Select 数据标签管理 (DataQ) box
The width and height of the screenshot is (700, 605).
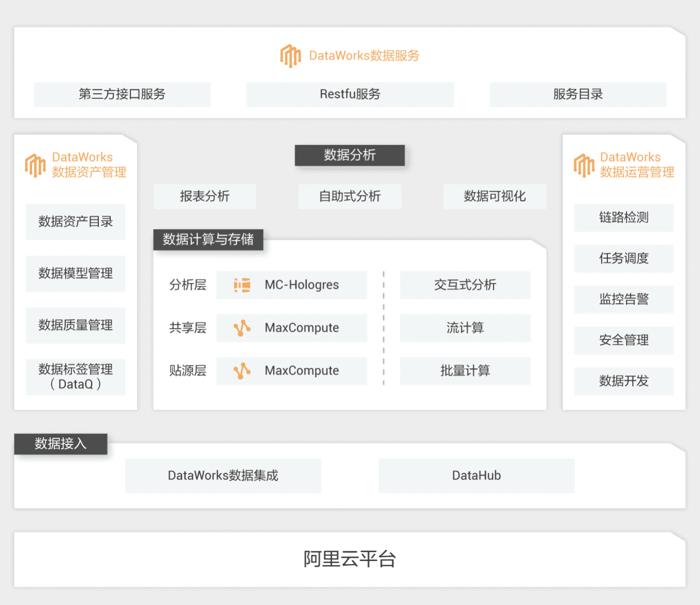[76, 377]
